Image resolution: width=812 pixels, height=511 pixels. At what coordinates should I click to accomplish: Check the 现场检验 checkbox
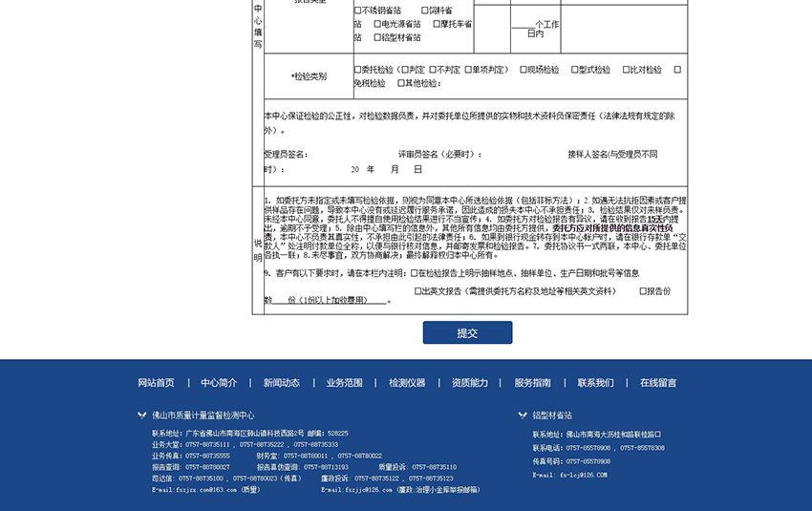pos(524,70)
